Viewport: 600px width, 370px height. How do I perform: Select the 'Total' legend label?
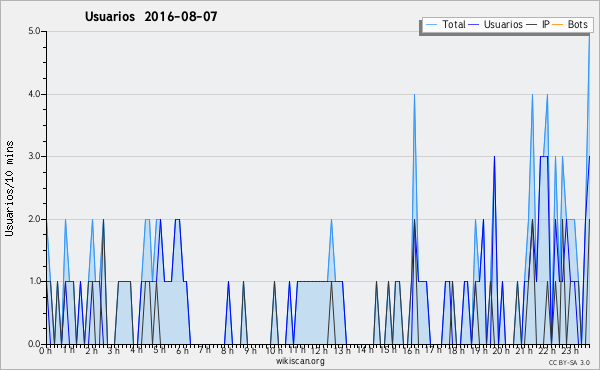coord(454,24)
